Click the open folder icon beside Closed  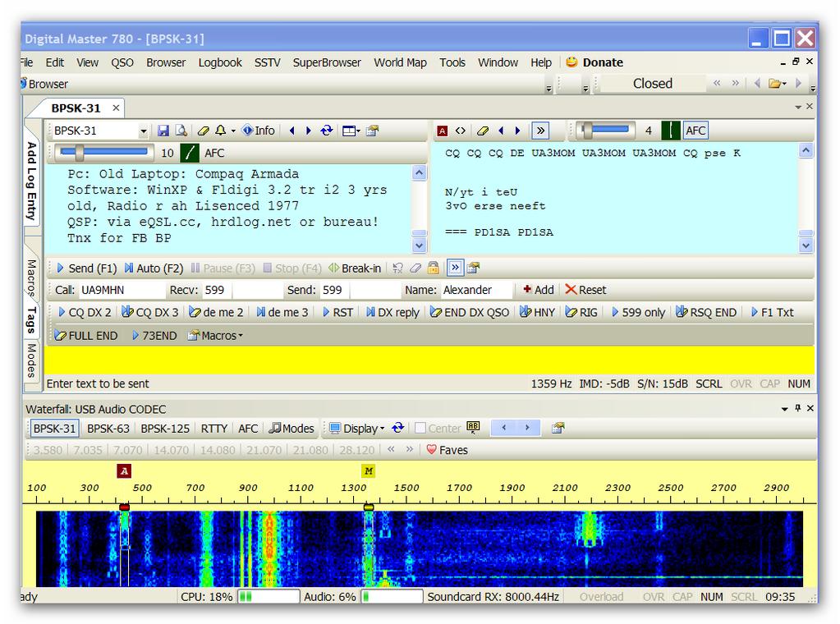pos(774,84)
